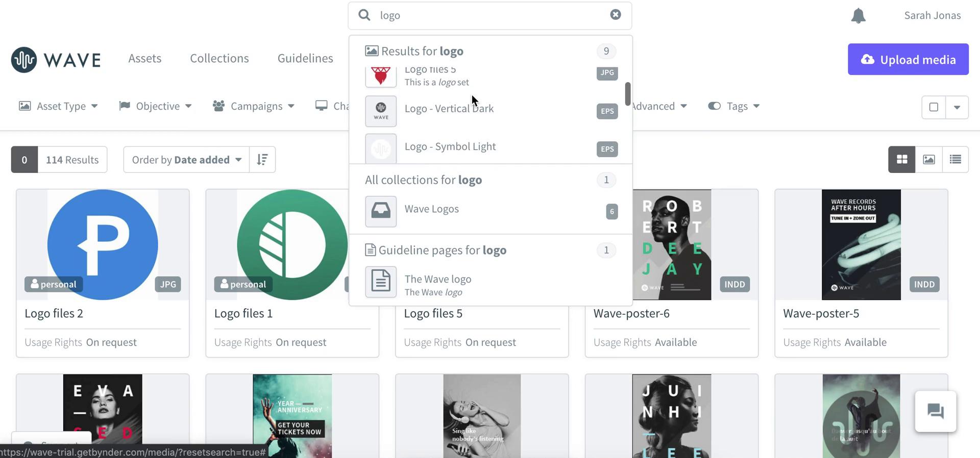
Task: Open the chat widget icon
Action: (936, 411)
